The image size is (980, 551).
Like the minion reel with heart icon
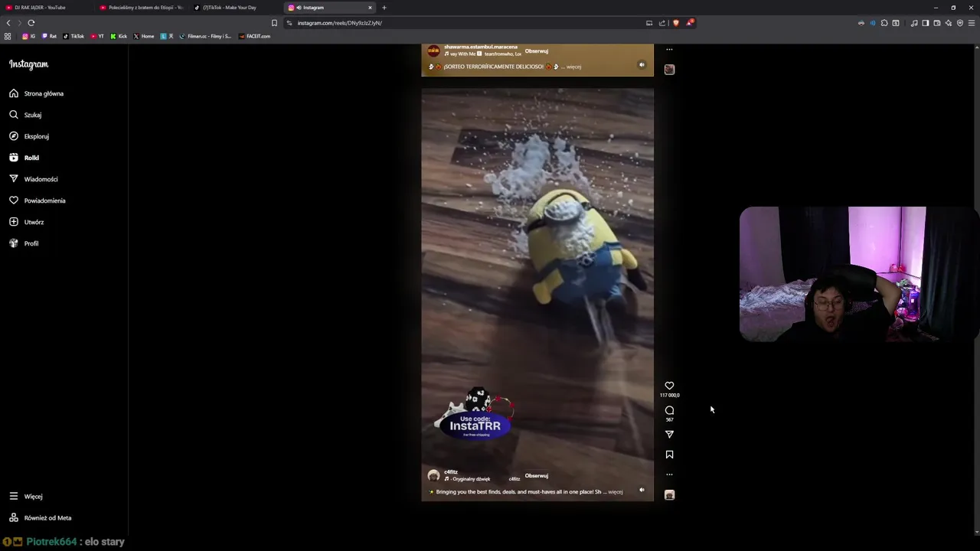click(669, 386)
